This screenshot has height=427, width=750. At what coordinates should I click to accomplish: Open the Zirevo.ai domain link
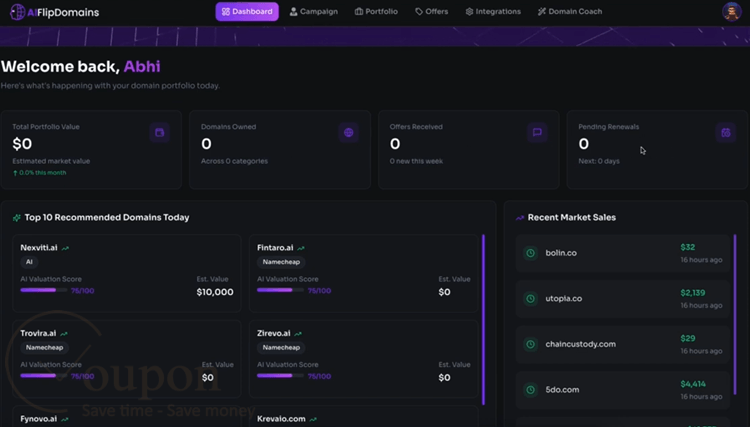tap(274, 333)
